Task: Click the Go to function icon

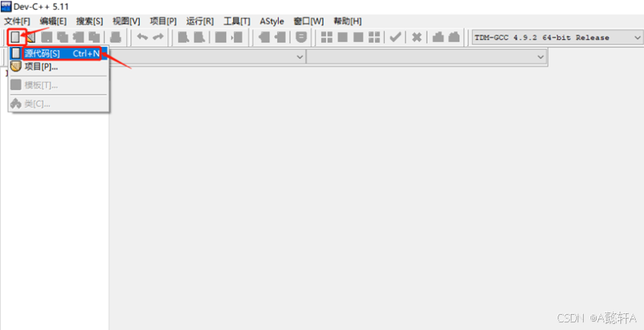Action: pos(221,37)
